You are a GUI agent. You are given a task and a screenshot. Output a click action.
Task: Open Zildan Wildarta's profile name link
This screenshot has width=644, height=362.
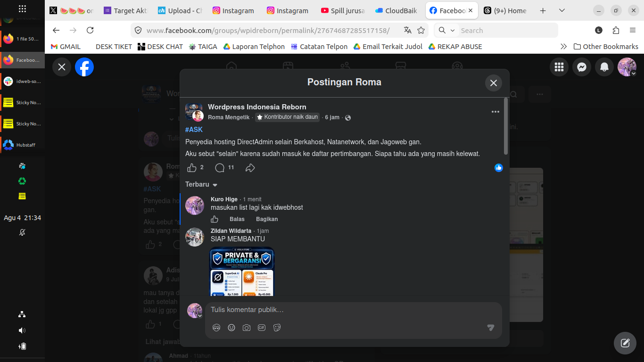tap(231, 231)
